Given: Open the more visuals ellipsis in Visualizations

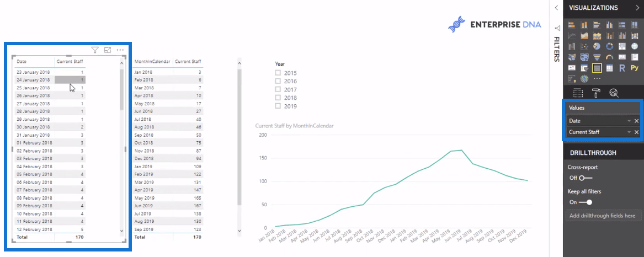Looking at the screenshot, I should (x=597, y=78).
